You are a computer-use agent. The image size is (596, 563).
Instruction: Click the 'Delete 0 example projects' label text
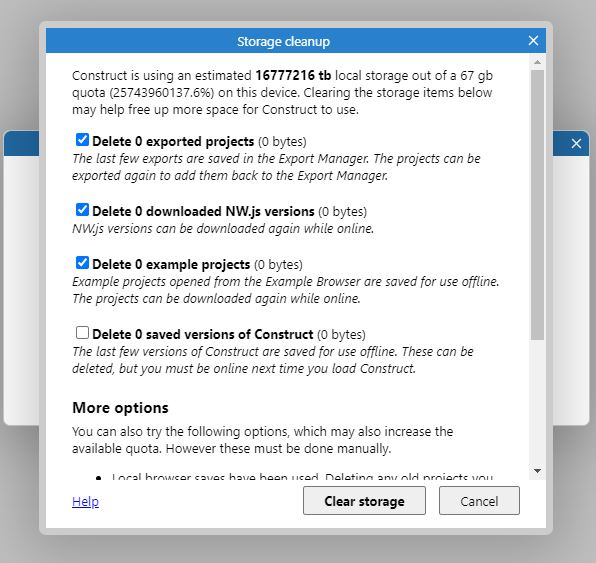tap(171, 265)
